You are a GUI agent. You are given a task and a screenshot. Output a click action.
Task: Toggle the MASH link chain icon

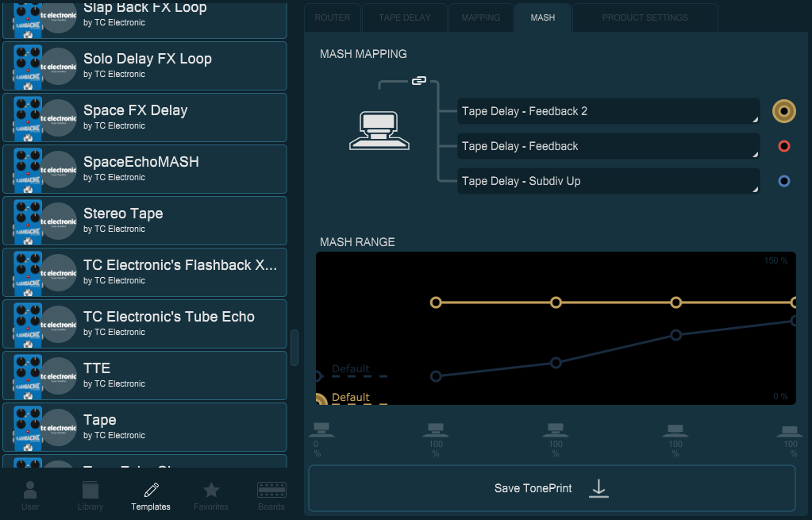(x=419, y=80)
